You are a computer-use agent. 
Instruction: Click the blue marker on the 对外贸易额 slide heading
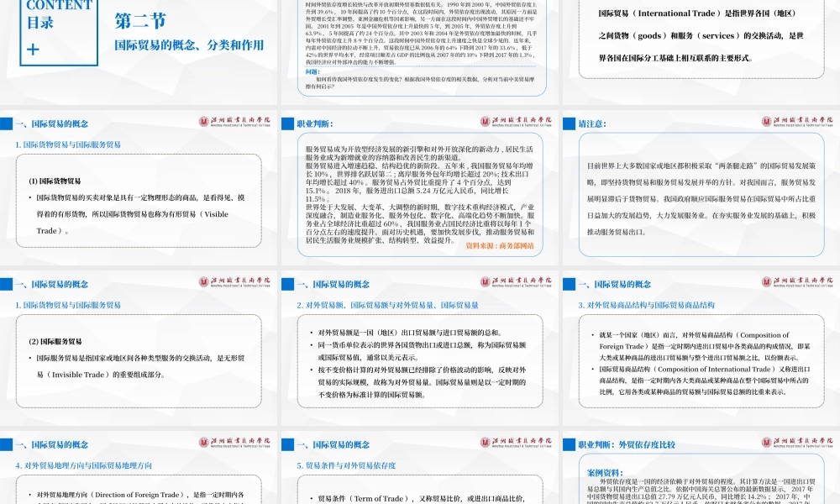[288, 284]
